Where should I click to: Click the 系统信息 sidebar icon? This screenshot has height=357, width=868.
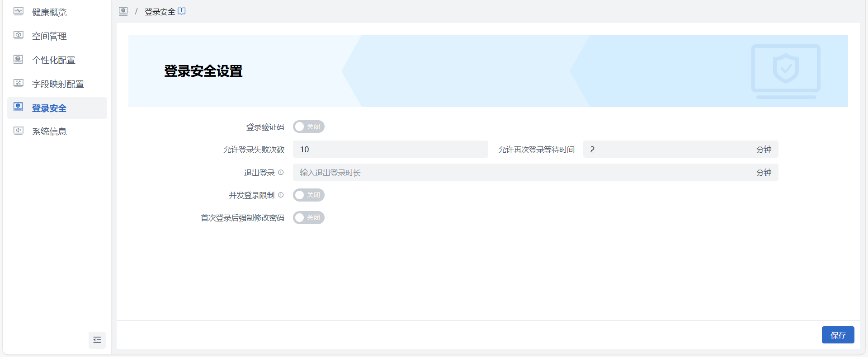point(19,131)
